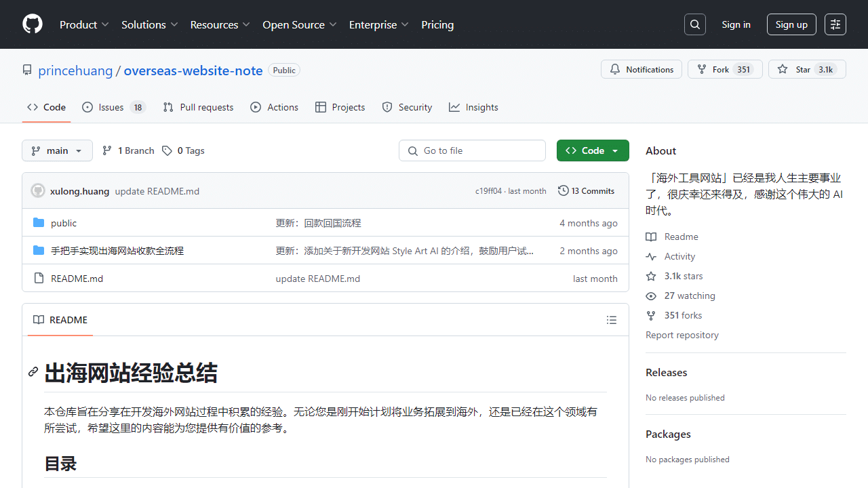The image size is (868, 488).
Task: Open the overseas-website-note repository link
Action: click(193, 70)
